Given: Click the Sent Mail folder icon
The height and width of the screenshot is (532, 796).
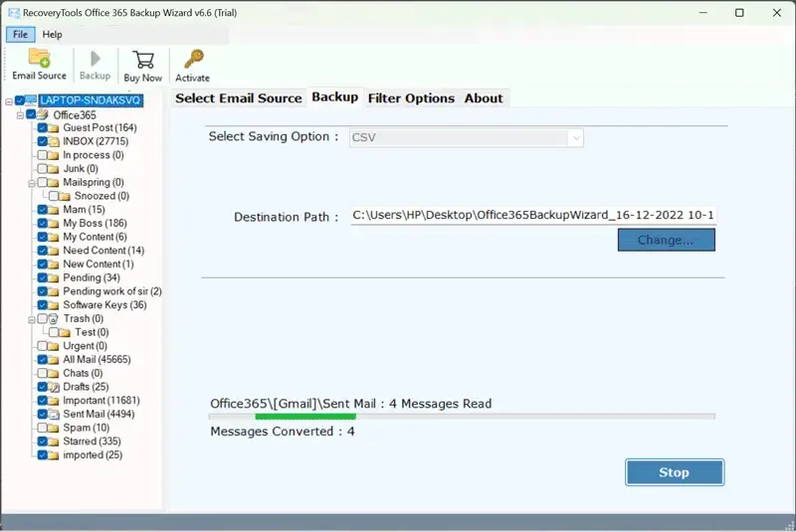Looking at the screenshot, I should 54,415.
